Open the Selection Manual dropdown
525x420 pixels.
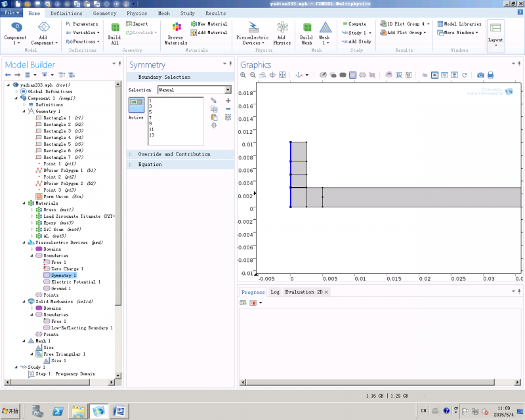point(228,89)
